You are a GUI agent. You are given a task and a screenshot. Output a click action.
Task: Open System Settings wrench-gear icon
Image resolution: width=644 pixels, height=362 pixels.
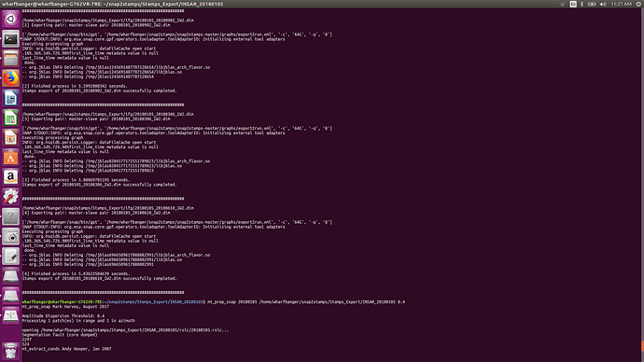coord(10,197)
